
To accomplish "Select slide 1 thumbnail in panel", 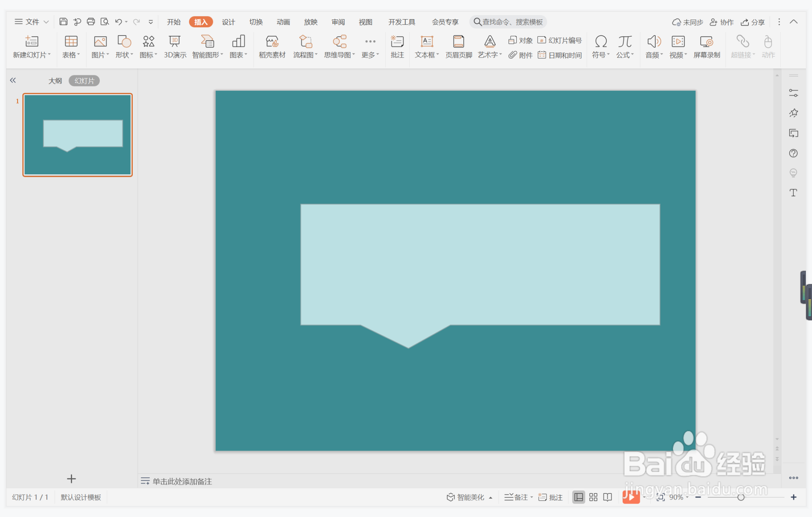I will (x=77, y=135).
